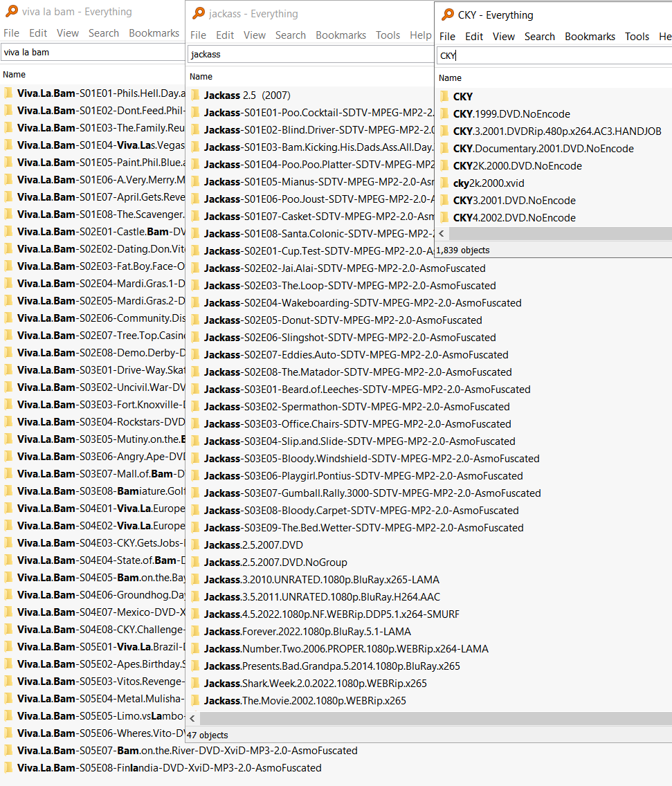Select Viva.La.Bam-S02E01-Castle.Bam entry

[101, 232]
